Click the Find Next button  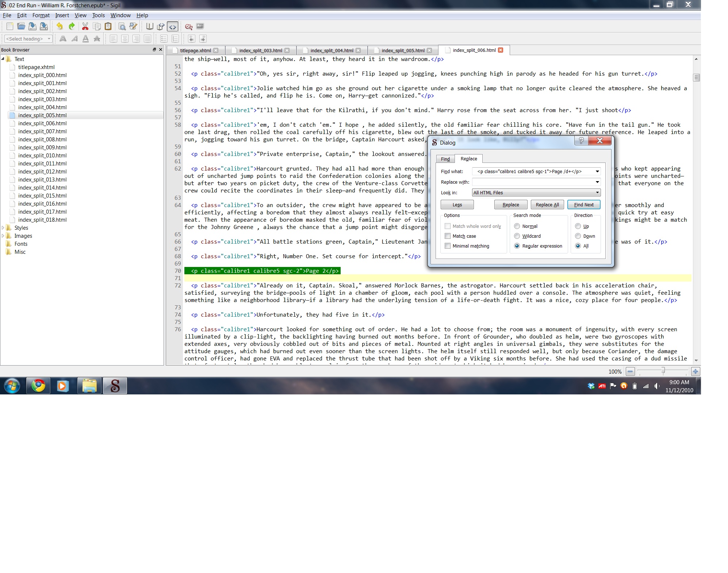coord(583,205)
